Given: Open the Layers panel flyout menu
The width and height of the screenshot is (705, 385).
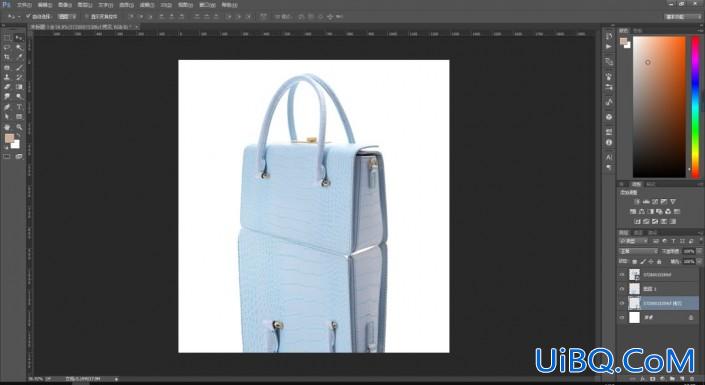Looking at the screenshot, I should (700, 233).
